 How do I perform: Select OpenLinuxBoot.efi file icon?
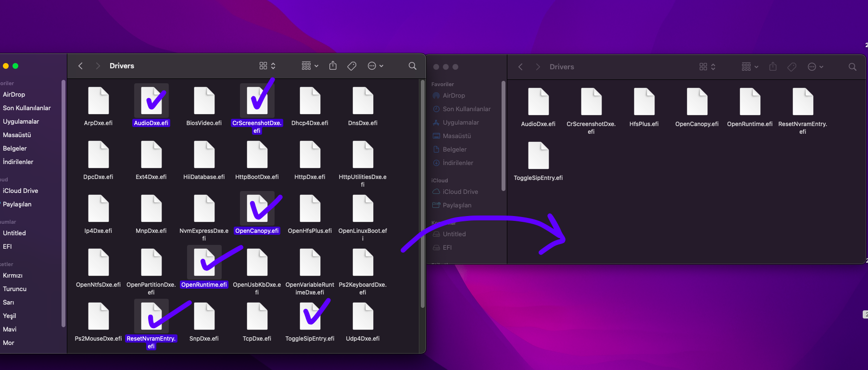tap(363, 209)
